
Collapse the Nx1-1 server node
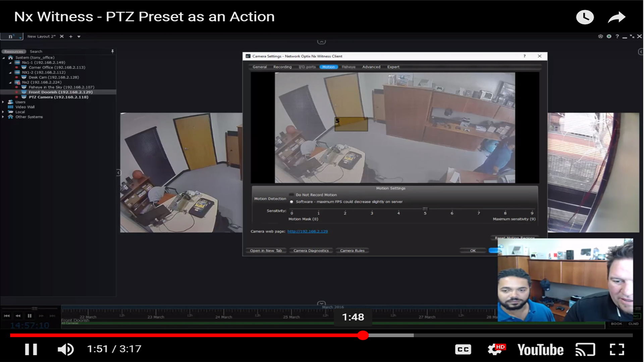[x=10, y=63]
